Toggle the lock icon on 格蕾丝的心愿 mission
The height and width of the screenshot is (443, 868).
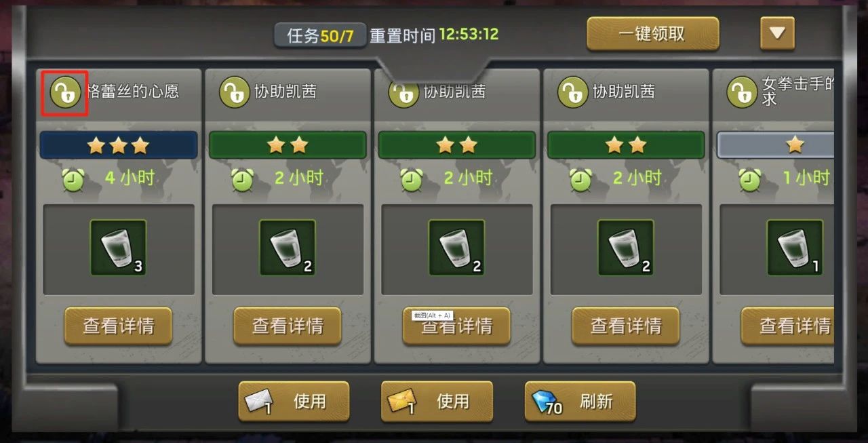tap(65, 92)
